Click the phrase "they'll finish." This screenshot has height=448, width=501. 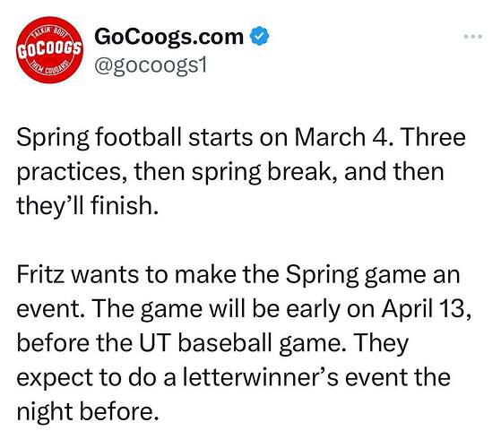[x=88, y=205]
